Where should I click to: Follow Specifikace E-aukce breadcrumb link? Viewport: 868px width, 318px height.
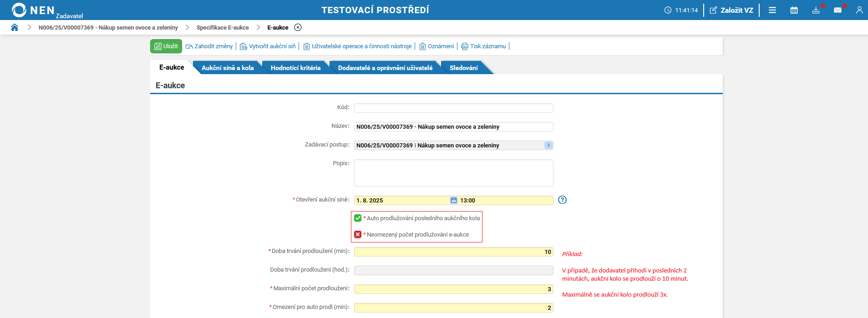223,27
